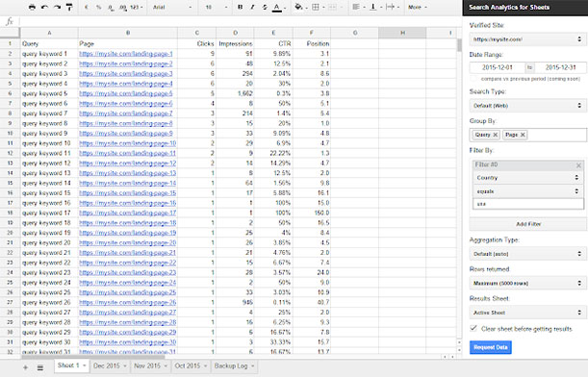Click the 'Impressions' header cell
Image resolution: width=588 pixels, height=377 pixels.
tap(236, 44)
